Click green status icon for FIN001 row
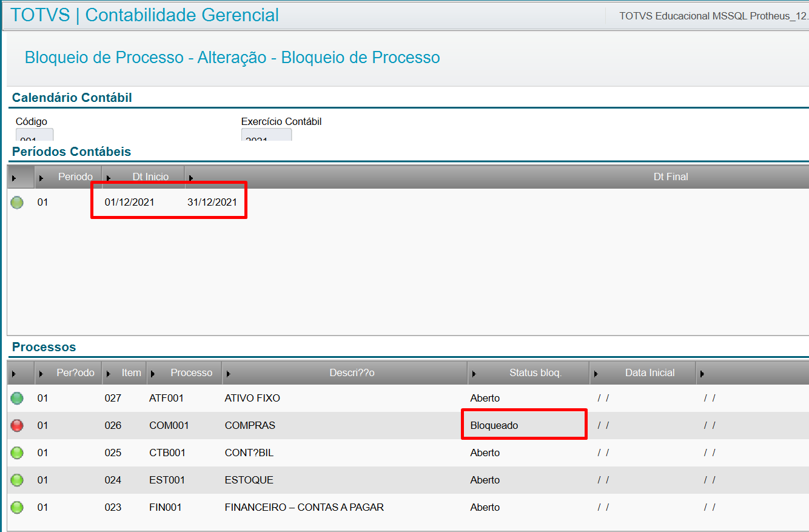809x532 pixels. click(17, 508)
